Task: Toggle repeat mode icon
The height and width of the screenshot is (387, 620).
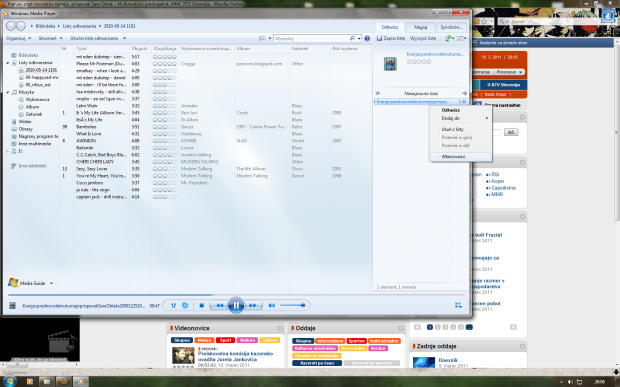Action: [185, 306]
